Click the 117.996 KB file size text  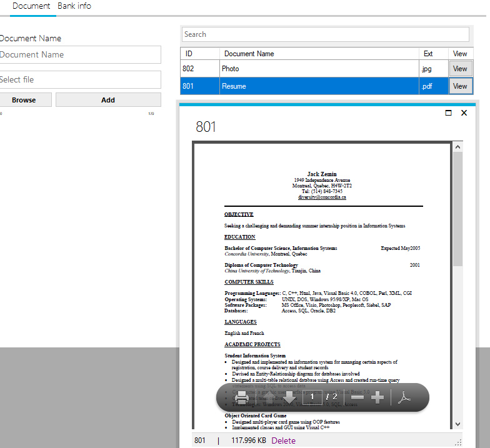coord(249,441)
